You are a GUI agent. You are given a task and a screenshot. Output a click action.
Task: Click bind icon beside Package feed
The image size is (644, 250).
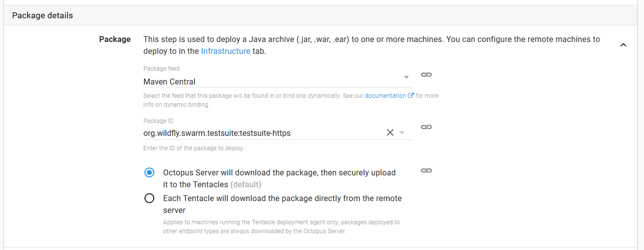426,75
